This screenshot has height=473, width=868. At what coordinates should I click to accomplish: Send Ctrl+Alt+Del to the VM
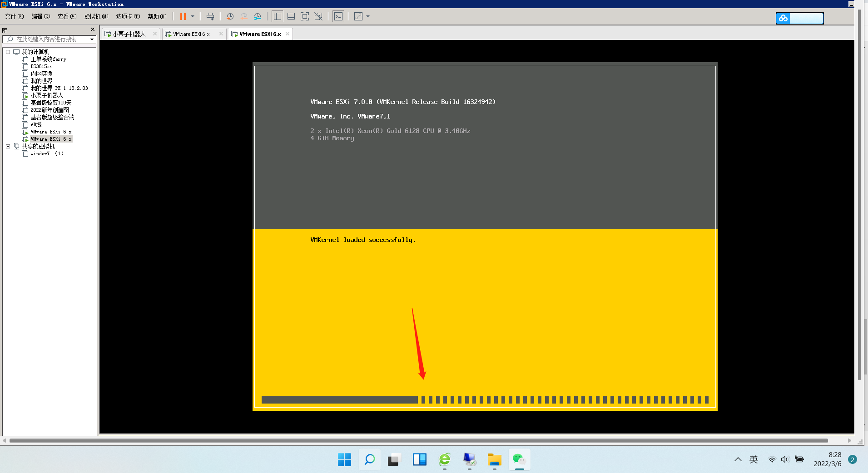210,16
